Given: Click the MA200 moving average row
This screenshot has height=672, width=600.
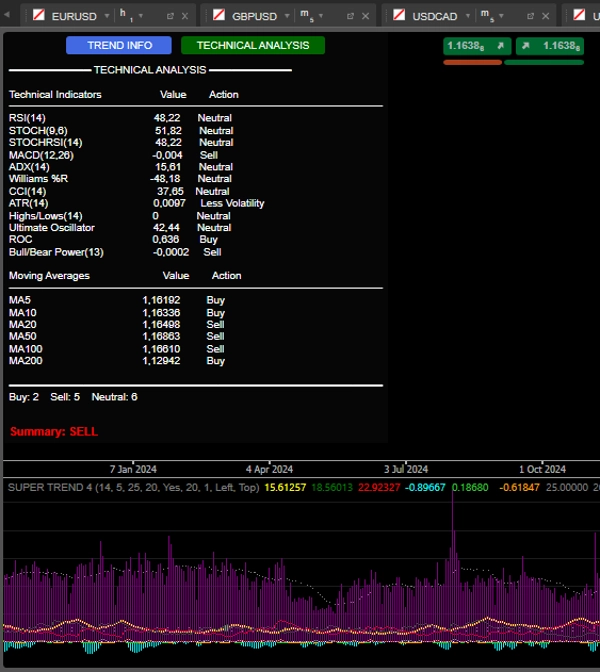Looking at the screenshot, I should click(x=117, y=361).
